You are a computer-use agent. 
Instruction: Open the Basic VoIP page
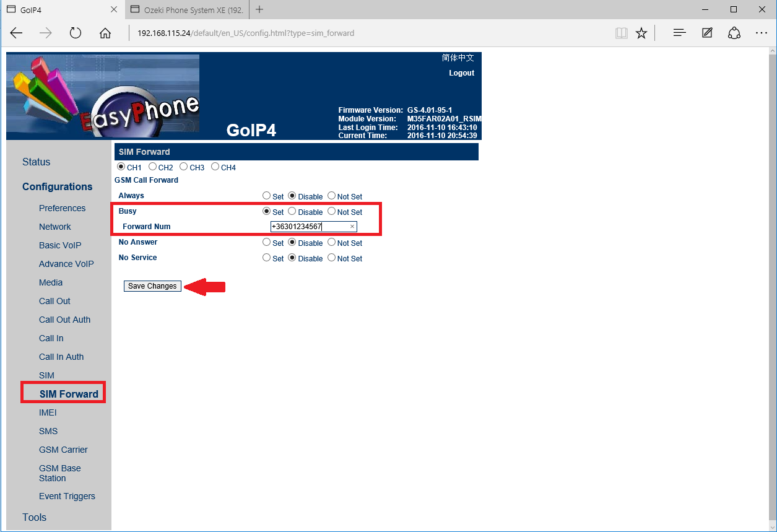click(60, 245)
